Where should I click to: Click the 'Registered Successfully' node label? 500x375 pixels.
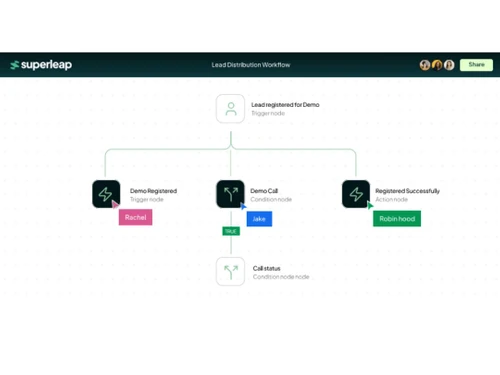(x=407, y=191)
